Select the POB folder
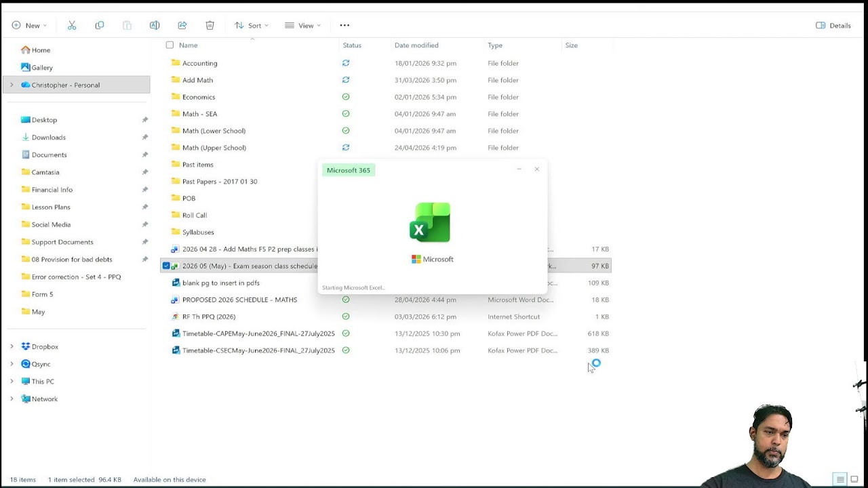868x488 pixels. [189, 199]
